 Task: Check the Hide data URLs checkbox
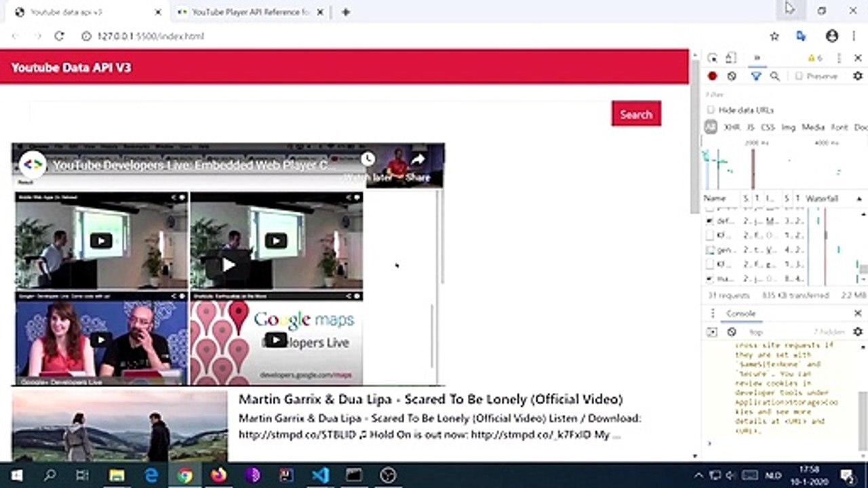coord(711,110)
